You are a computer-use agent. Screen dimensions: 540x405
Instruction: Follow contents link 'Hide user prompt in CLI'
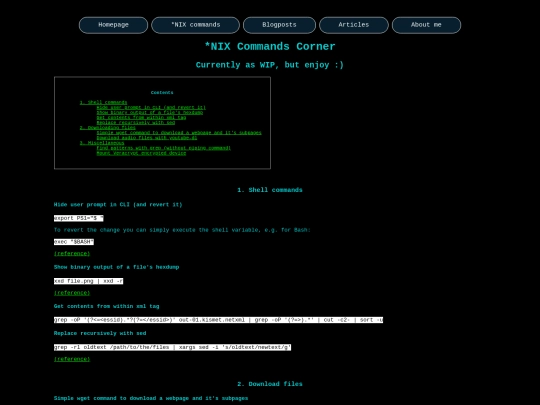(151, 107)
